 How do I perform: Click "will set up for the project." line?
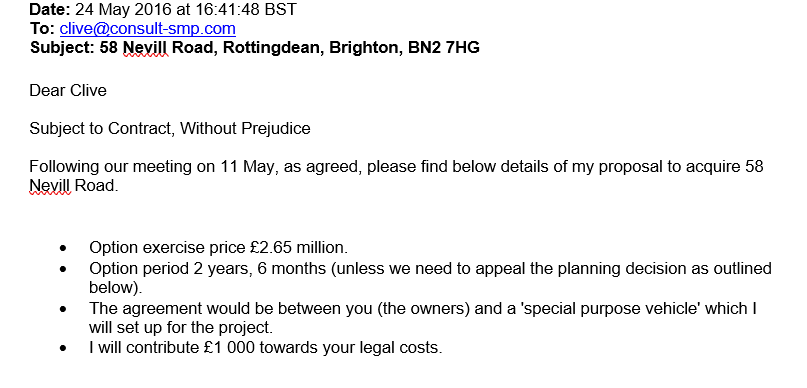tap(181, 327)
